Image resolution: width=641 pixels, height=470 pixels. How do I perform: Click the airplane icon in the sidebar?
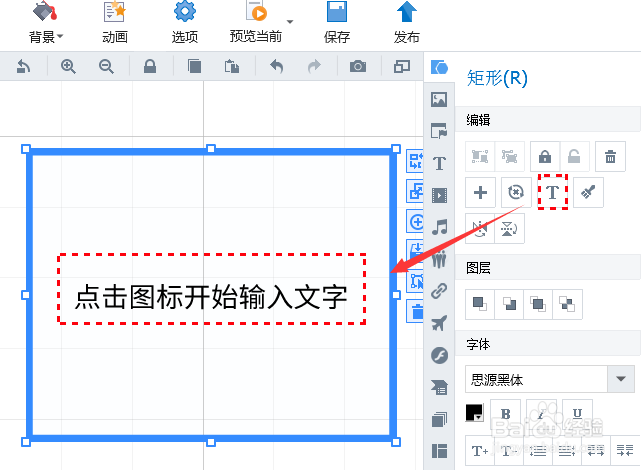[439, 323]
